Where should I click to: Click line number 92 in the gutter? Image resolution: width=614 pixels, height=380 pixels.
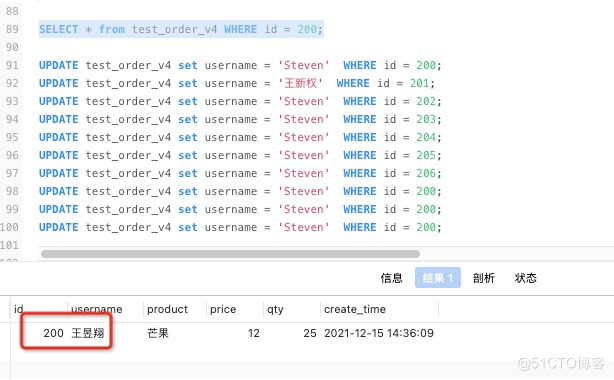(12, 83)
